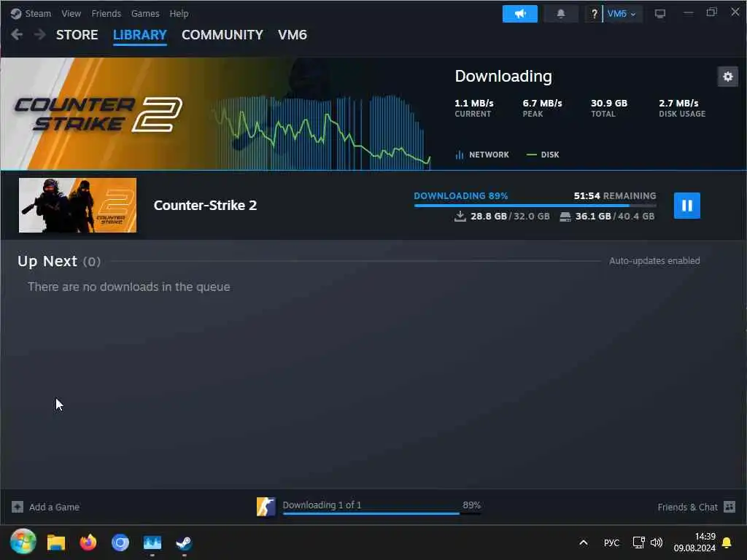
Task: Select the LIBRARY tab
Action: (139, 35)
